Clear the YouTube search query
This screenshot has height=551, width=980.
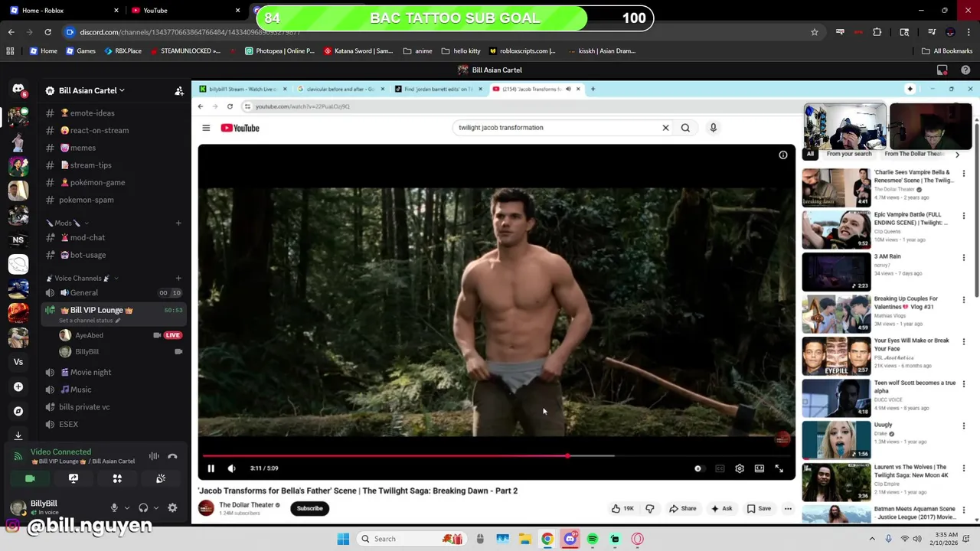coord(665,128)
